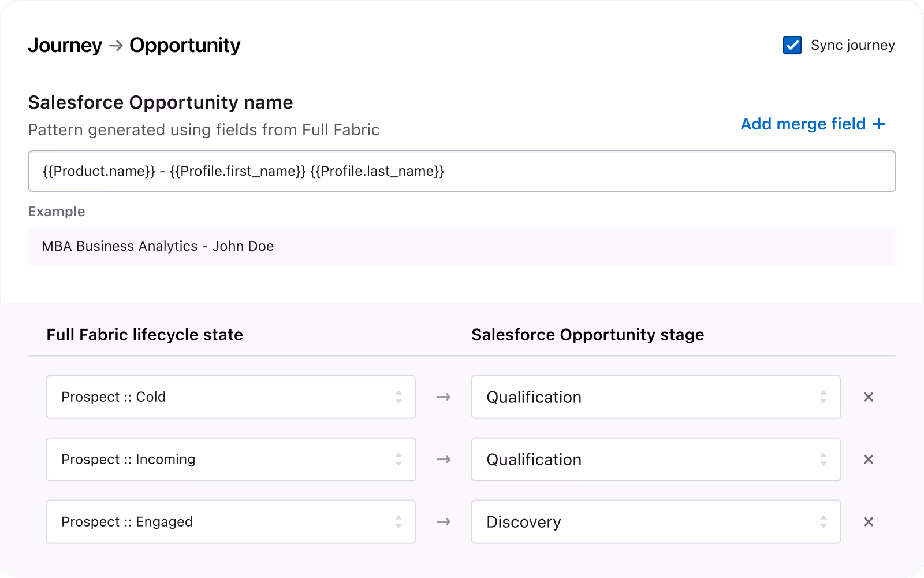
Task: Click the arrow icon in the Journey breadcrumb
Action: 117,45
